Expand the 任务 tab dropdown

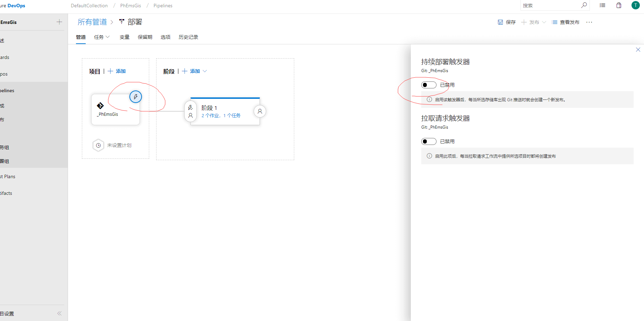point(108,37)
